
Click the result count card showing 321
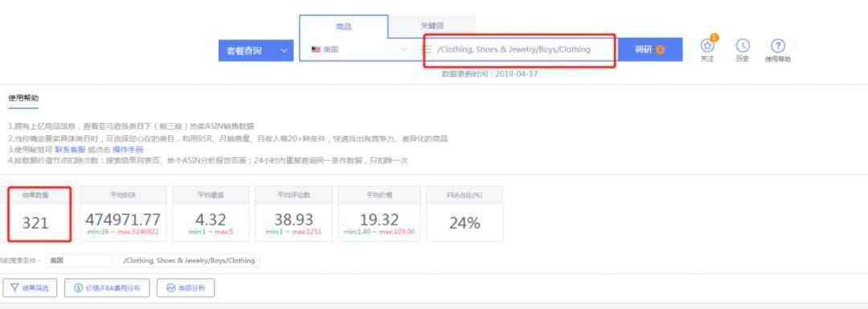(39, 214)
